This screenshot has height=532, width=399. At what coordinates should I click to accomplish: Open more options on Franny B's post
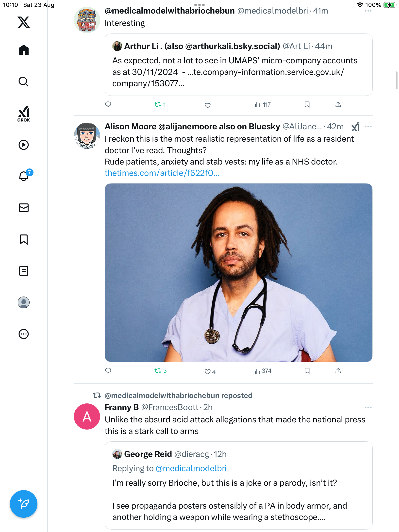368,407
